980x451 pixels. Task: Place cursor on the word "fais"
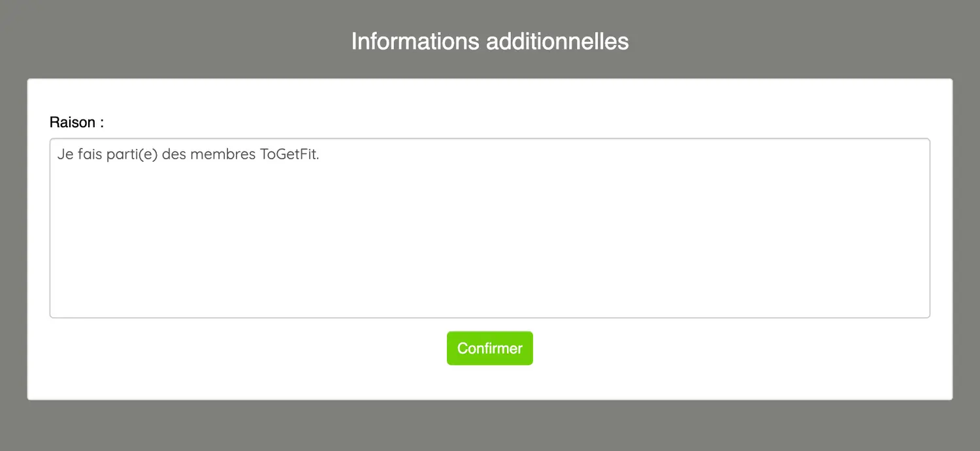(x=91, y=156)
